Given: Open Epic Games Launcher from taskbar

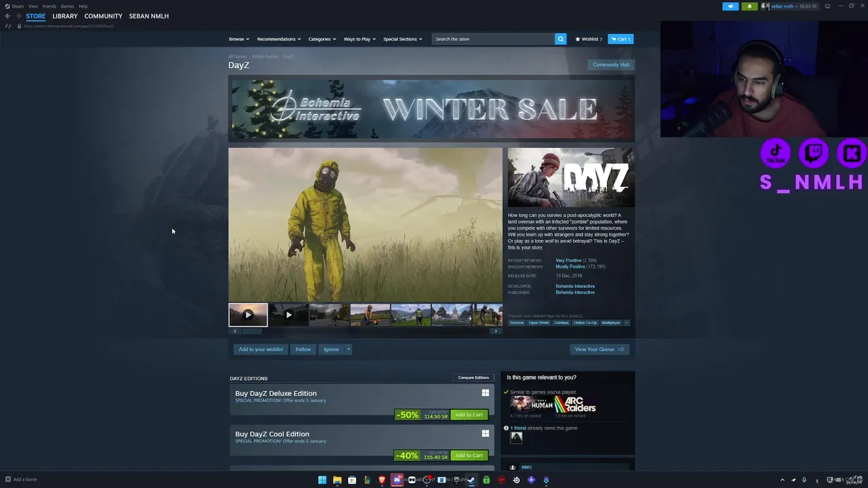Looking at the screenshot, I should coord(456,480).
